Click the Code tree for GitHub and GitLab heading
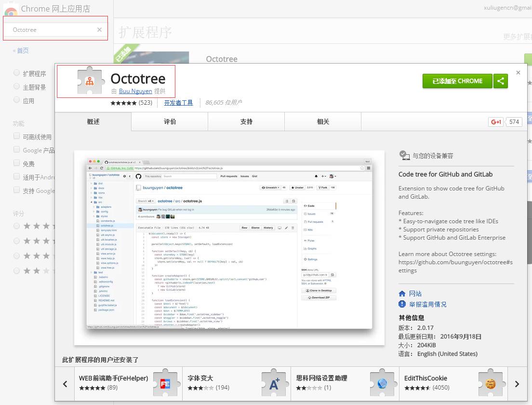Screen dimensions: 532x405 tap(445, 174)
